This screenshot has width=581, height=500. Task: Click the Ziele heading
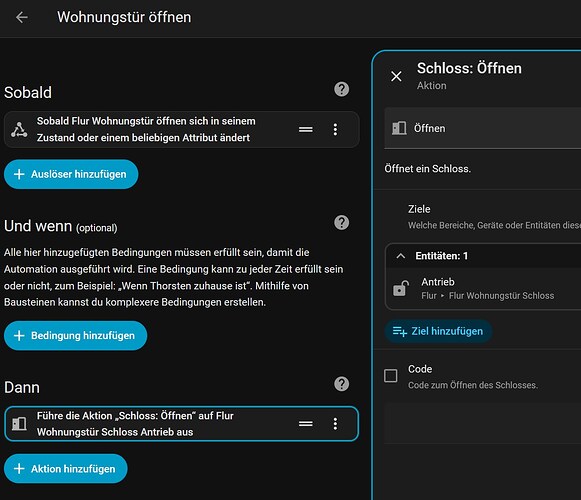tap(419, 209)
